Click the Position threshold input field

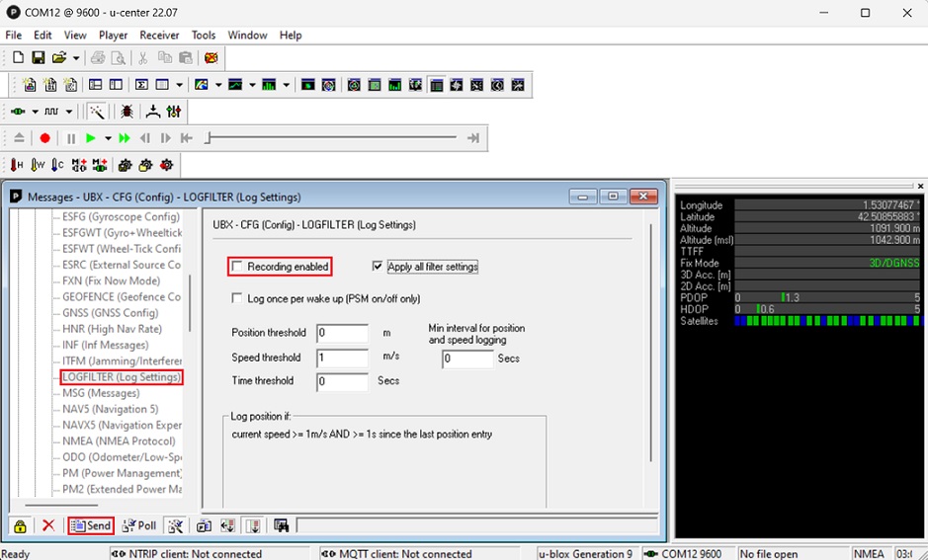pos(342,333)
